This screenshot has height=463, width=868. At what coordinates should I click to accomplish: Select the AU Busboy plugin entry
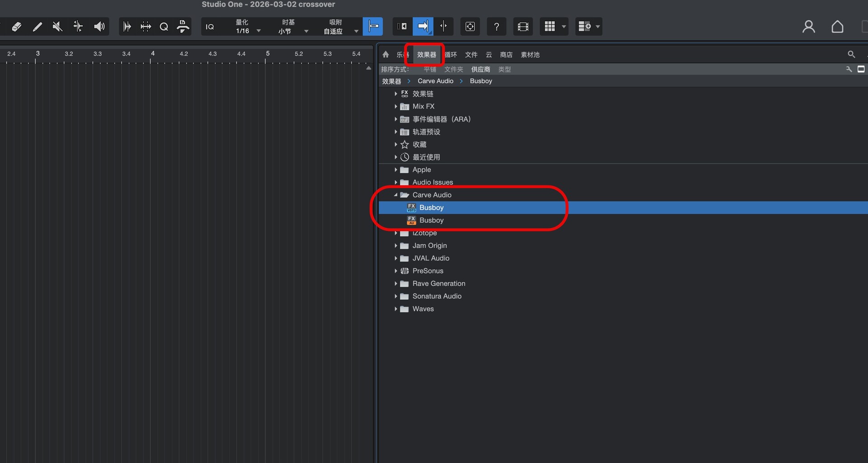click(x=431, y=220)
